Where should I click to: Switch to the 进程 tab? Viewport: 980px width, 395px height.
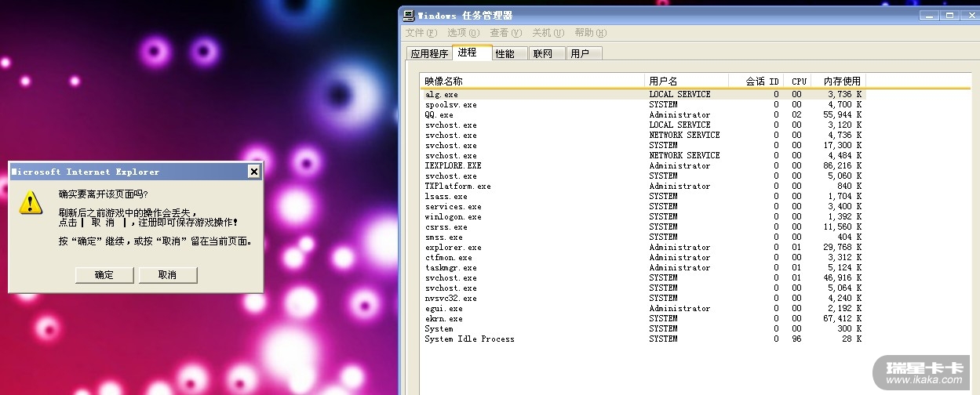[x=472, y=52]
